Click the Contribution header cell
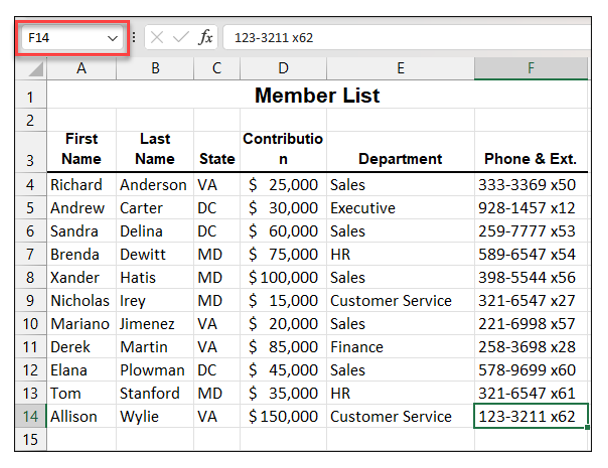 pos(283,152)
